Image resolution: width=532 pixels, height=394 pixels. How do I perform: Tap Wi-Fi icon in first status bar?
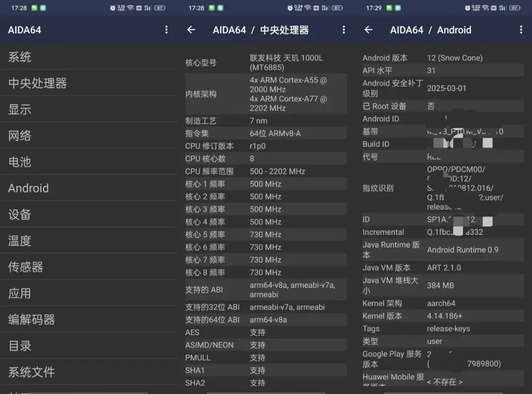[130, 8]
